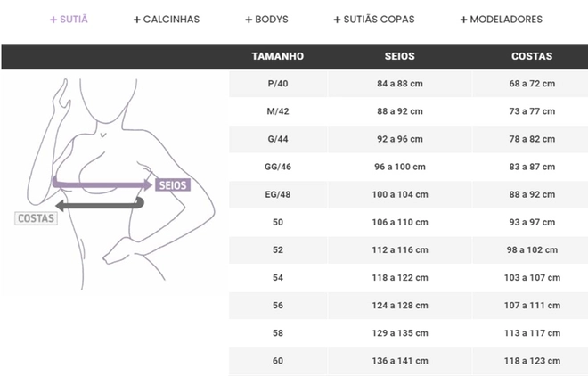Select the EG/48 size row
This screenshot has height=376, width=588.
[x=408, y=194]
